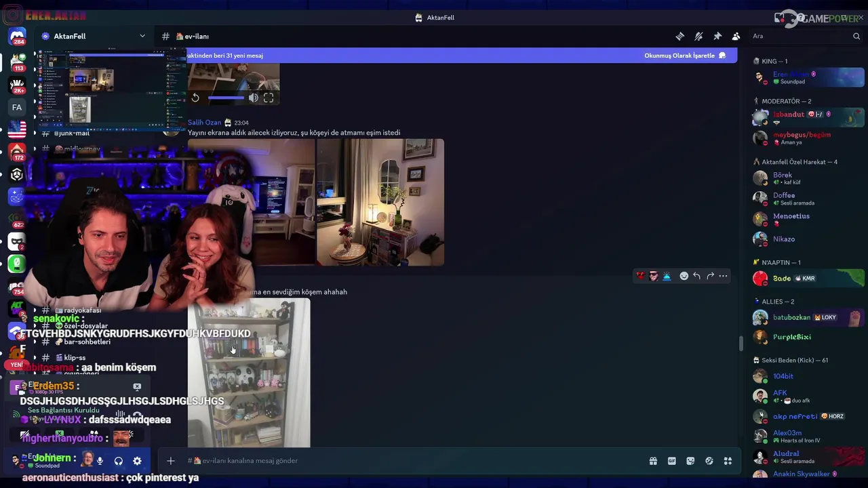Open member Eren Aktan in KING list
The width and height of the screenshot is (868, 488).
808,77
